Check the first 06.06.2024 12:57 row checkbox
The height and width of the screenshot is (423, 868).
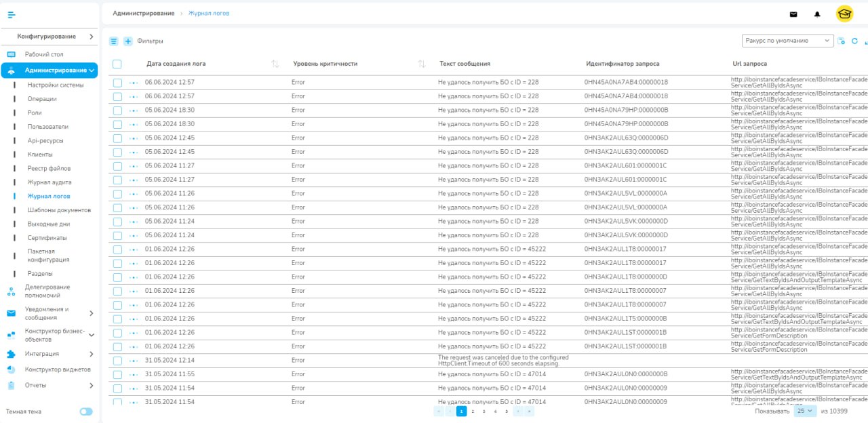pyautogui.click(x=117, y=83)
